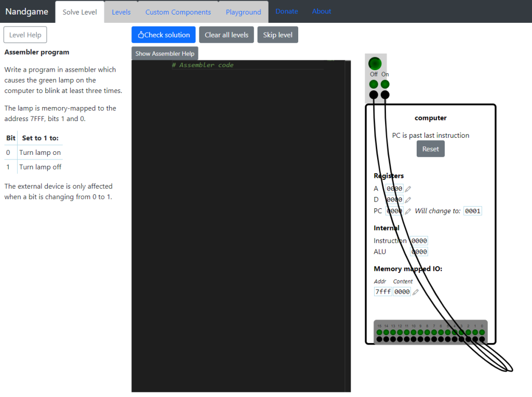Click the pencil icon next to PC register
532x397 pixels.
point(408,211)
